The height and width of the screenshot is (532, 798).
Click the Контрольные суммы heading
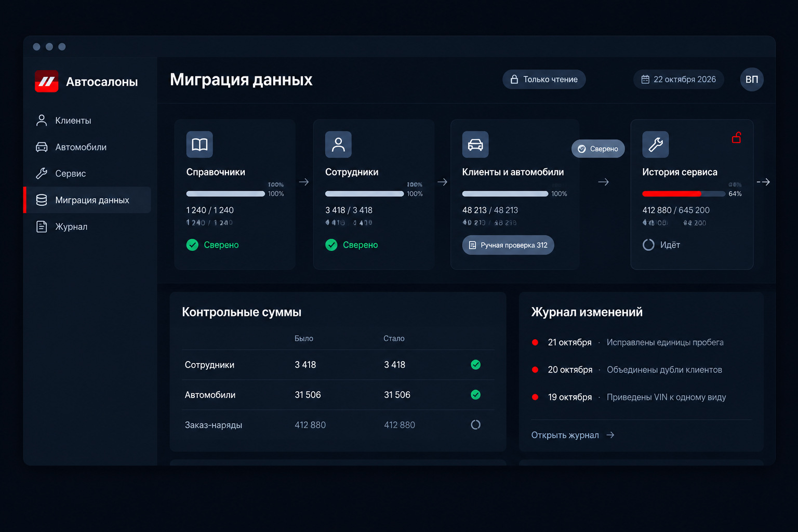point(242,312)
